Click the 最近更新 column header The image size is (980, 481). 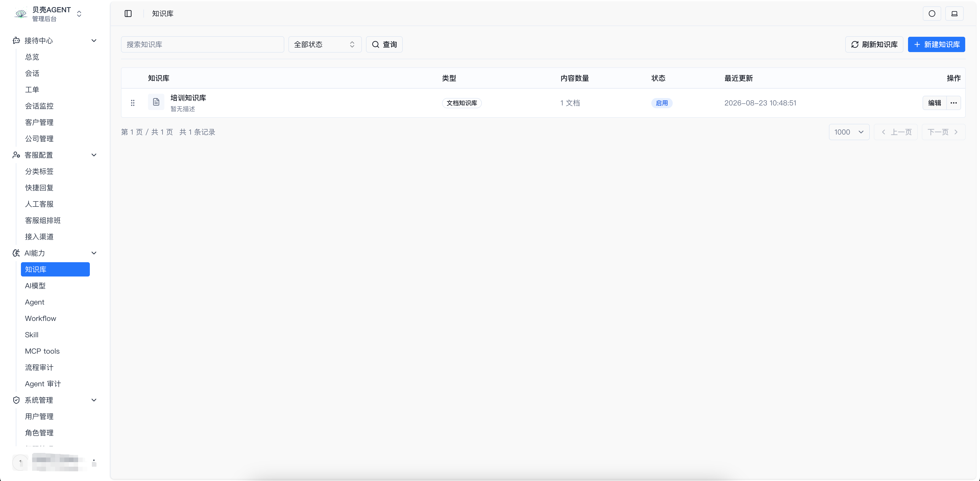click(738, 78)
